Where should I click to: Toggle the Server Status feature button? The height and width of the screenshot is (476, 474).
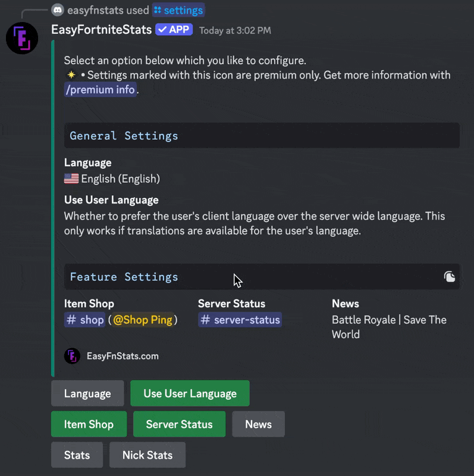click(x=179, y=424)
